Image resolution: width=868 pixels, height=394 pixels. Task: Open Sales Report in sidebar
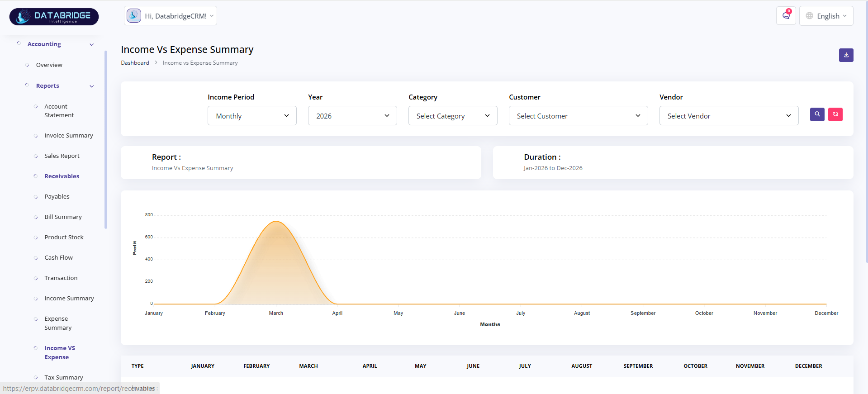pyautogui.click(x=62, y=156)
